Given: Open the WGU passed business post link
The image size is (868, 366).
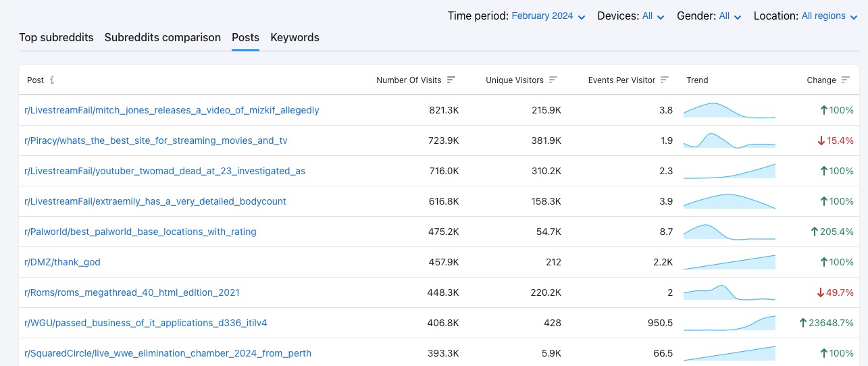Looking at the screenshot, I should tap(146, 323).
